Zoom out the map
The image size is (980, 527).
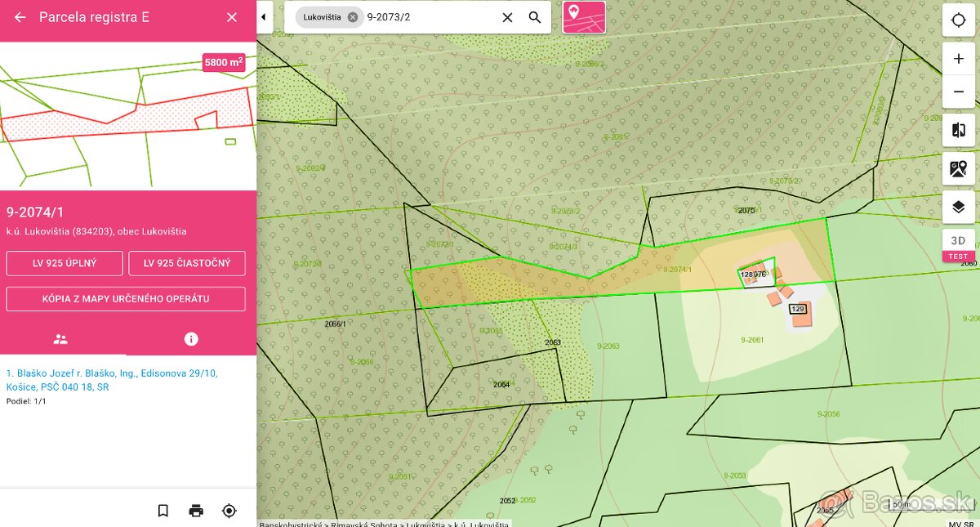point(959,92)
